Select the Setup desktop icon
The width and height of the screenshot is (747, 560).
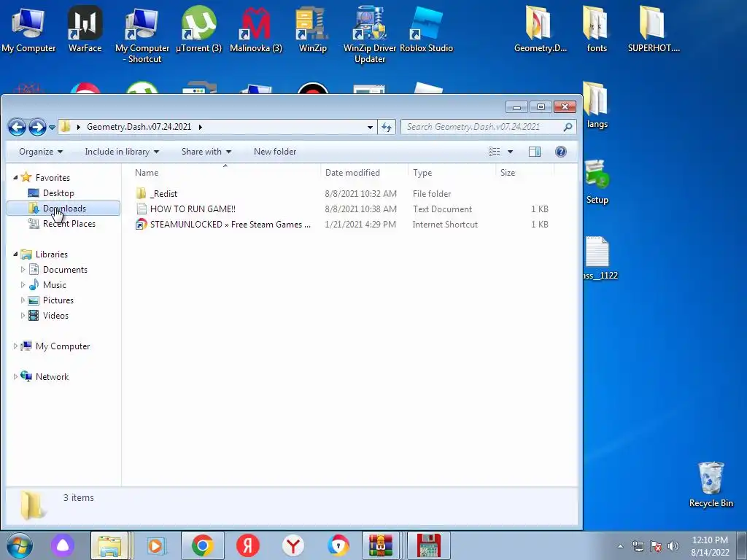click(597, 182)
